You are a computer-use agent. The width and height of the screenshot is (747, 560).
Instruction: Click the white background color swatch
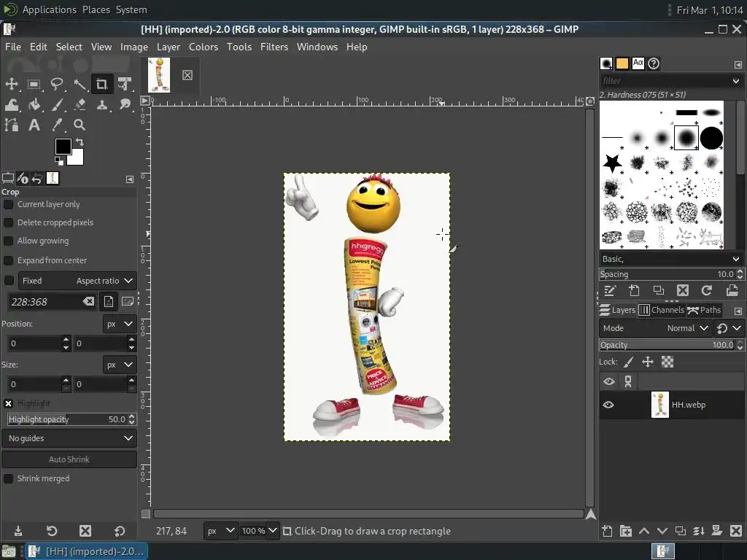[77, 157]
